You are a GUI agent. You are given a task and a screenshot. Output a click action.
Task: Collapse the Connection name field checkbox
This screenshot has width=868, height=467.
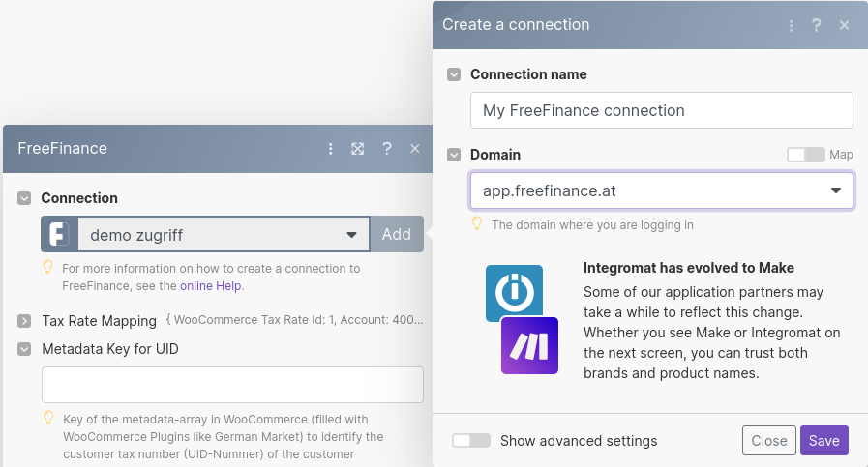pyautogui.click(x=454, y=74)
